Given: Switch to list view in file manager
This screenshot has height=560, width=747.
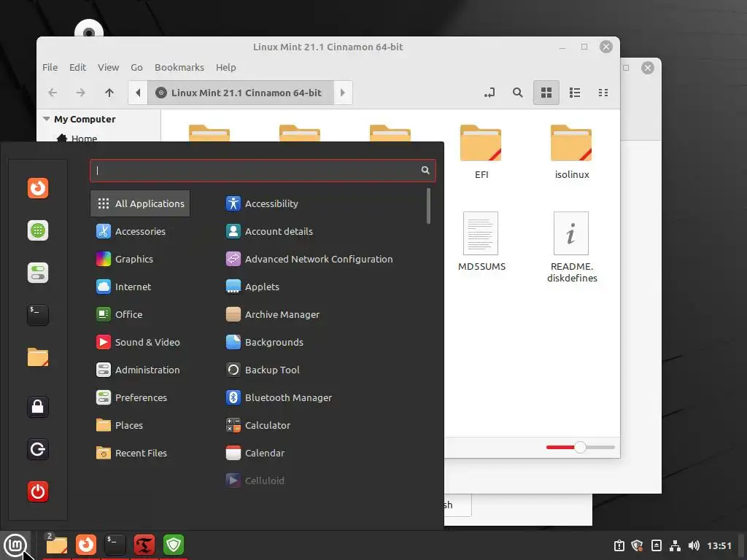Looking at the screenshot, I should click(575, 93).
